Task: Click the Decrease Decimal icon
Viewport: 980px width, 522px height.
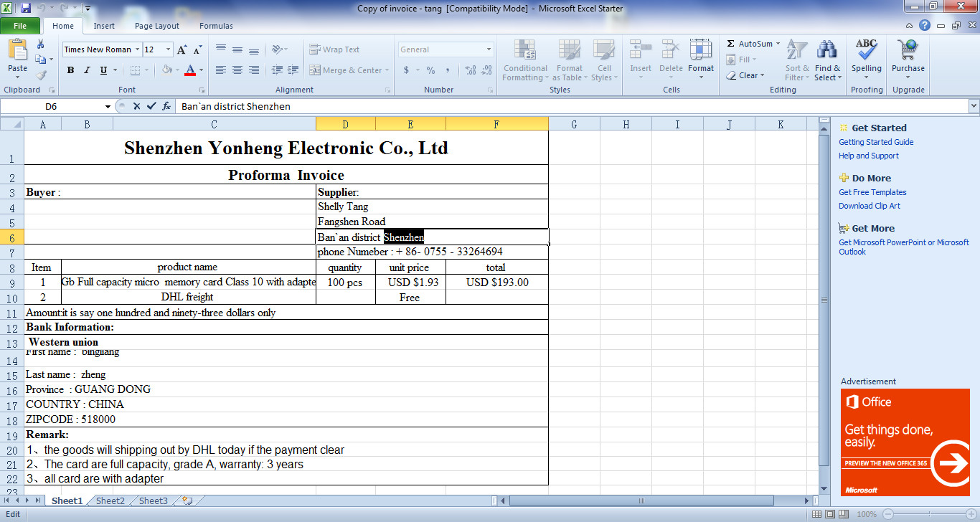Action: coord(487,70)
